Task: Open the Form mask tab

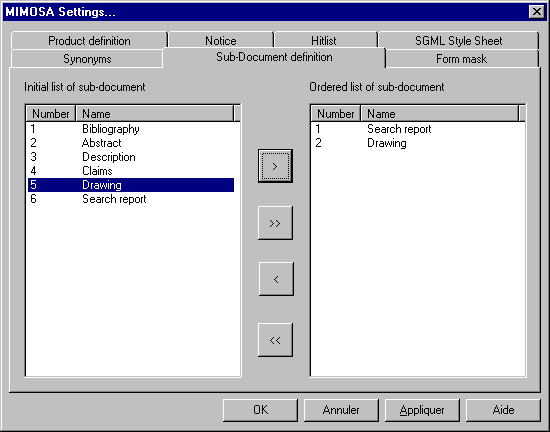Action: click(x=462, y=59)
